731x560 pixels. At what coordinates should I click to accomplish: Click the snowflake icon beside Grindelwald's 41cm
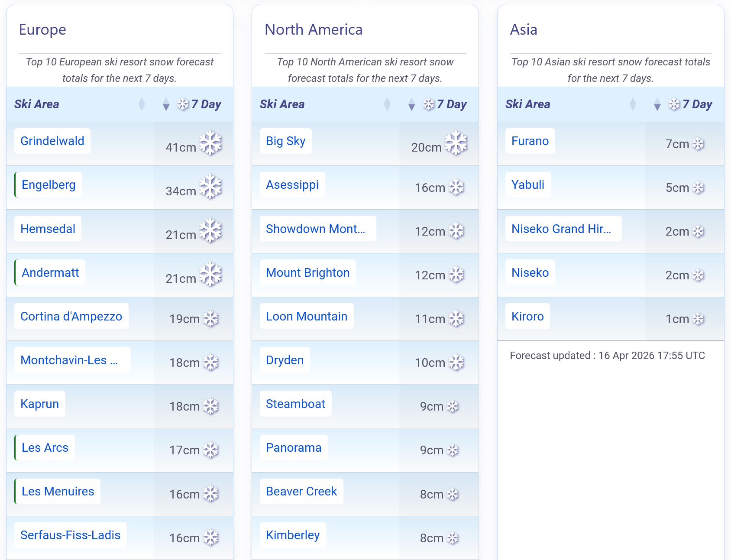pyautogui.click(x=210, y=143)
